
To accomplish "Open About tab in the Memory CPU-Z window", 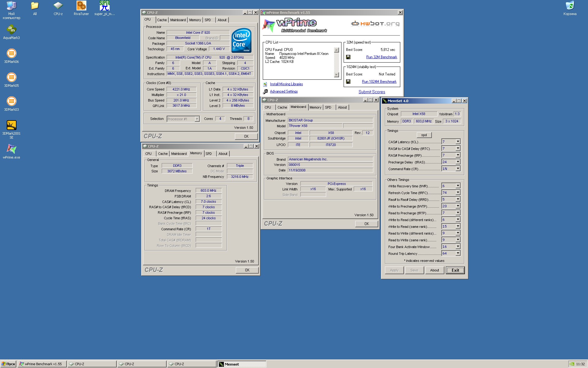I will tap(223, 154).
